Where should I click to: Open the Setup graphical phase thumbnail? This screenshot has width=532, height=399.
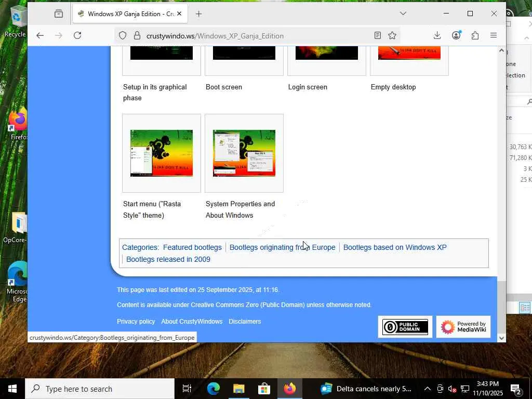point(162,52)
